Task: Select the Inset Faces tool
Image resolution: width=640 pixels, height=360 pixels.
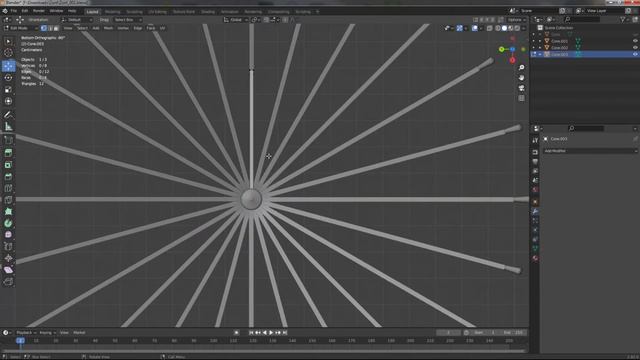Action: 8,165
